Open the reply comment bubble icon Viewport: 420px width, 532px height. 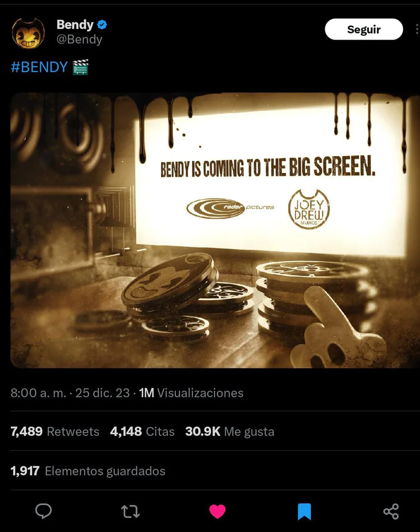tap(43, 511)
